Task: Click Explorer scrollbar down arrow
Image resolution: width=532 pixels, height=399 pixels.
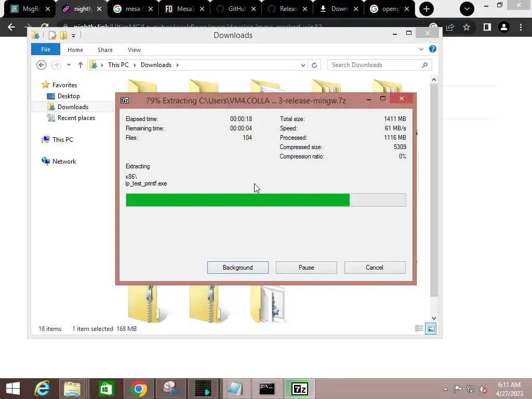Action: tap(434, 318)
